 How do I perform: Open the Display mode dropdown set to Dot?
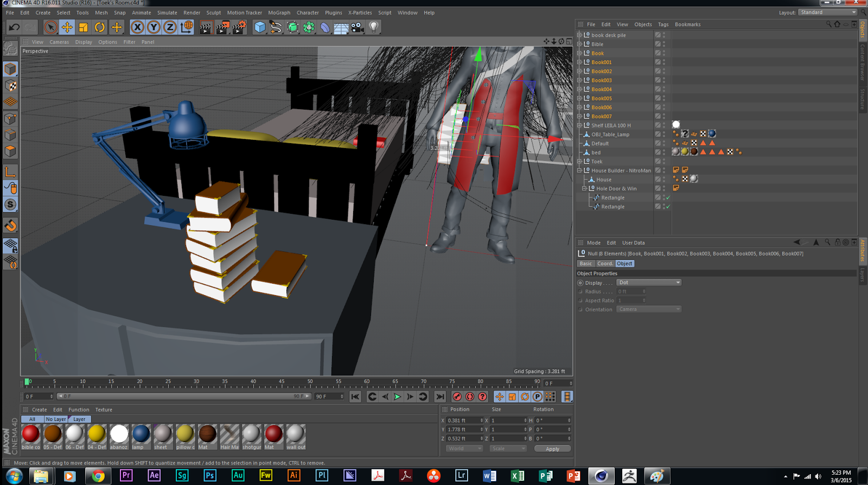point(649,283)
